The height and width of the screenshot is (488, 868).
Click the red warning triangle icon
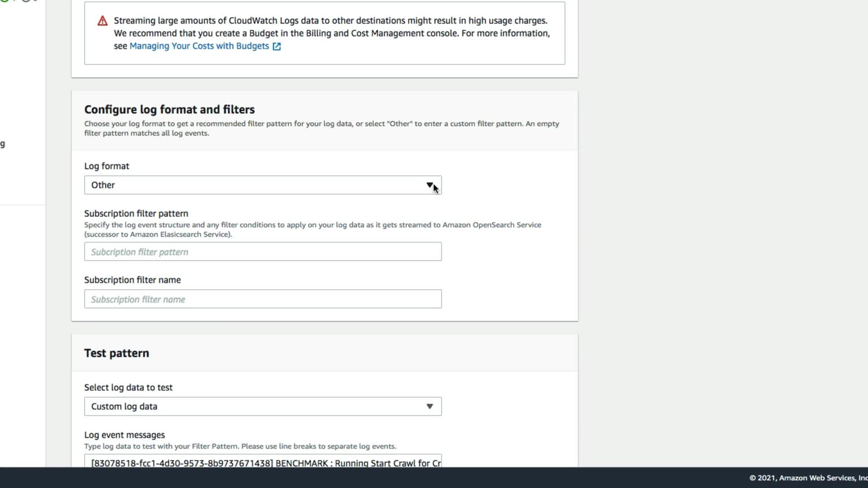pos(103,21)
